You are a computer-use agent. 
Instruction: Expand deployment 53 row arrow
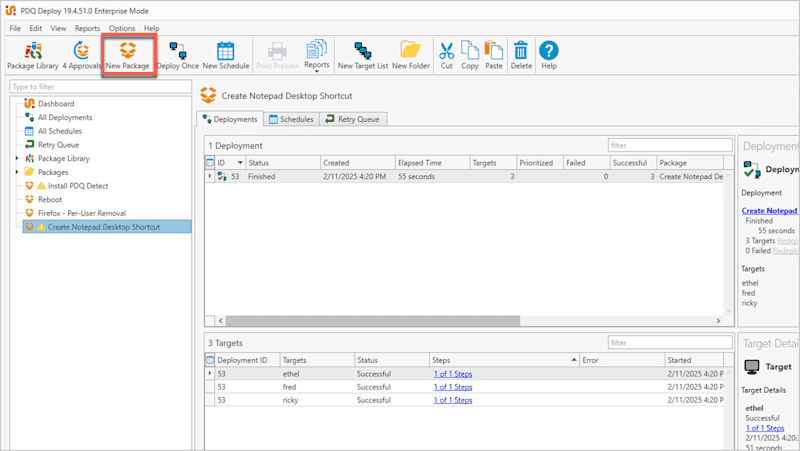pyautogui.click(x=210, y=176)
